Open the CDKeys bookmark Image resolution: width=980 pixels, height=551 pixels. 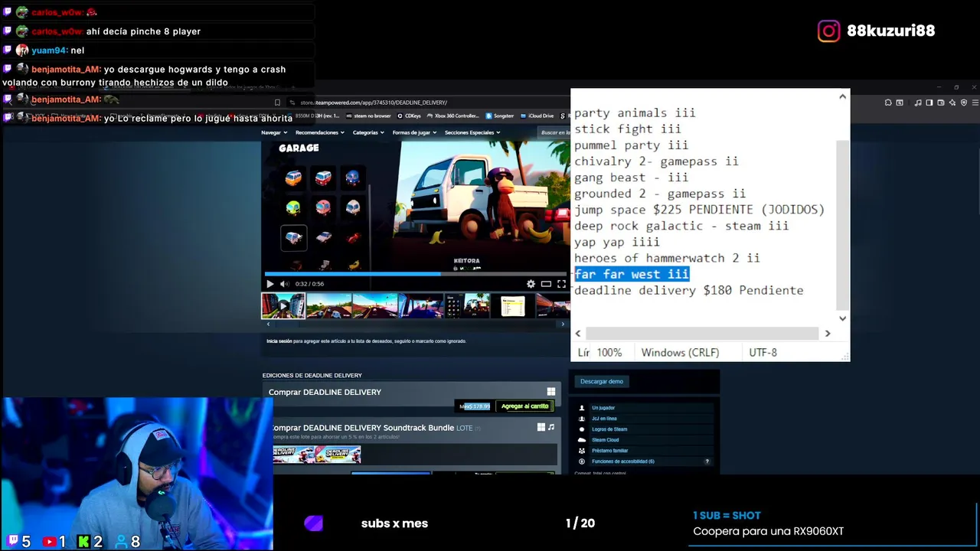pyautogui.click(x=410, y=116)
